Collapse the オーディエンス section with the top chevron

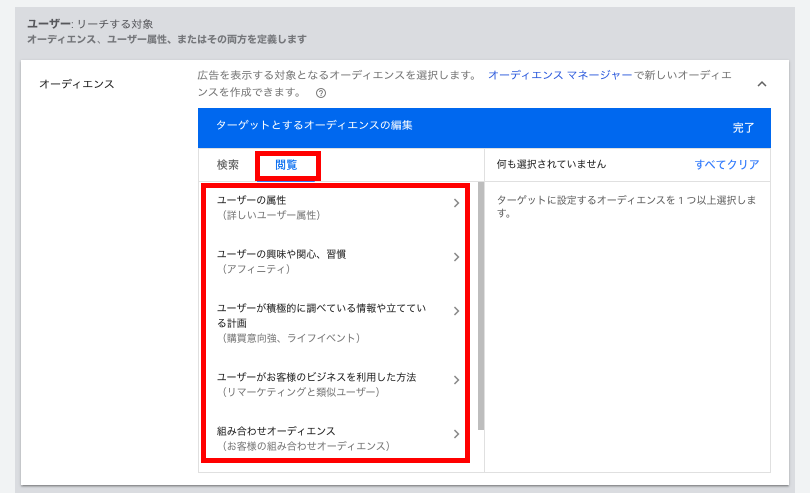(762, 84)
